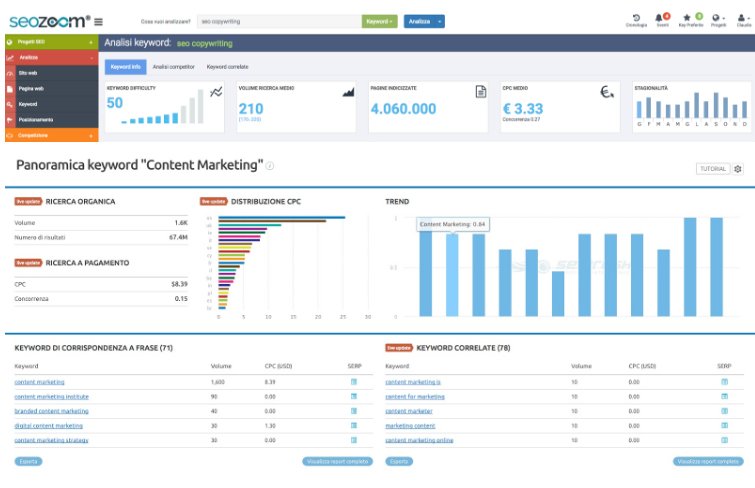
Task: Open the content marketing online link
Action: tap(419, 440)
